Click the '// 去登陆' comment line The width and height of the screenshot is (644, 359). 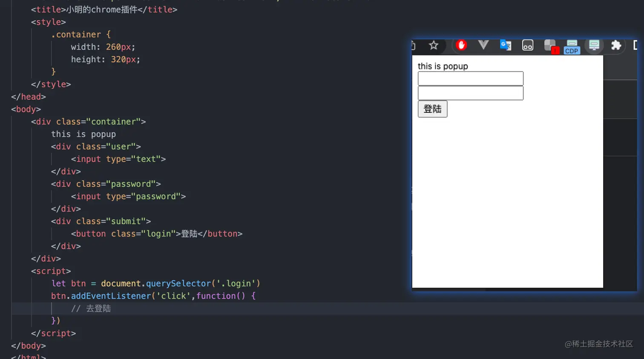(91, 308)
